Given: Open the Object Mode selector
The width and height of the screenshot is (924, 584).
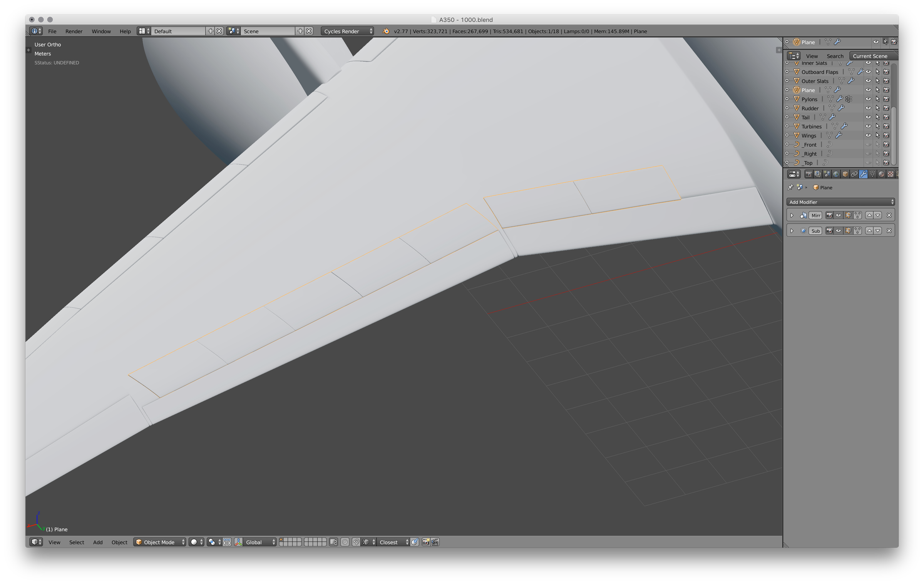Looking at the screenshot, I should click(159, 542).
